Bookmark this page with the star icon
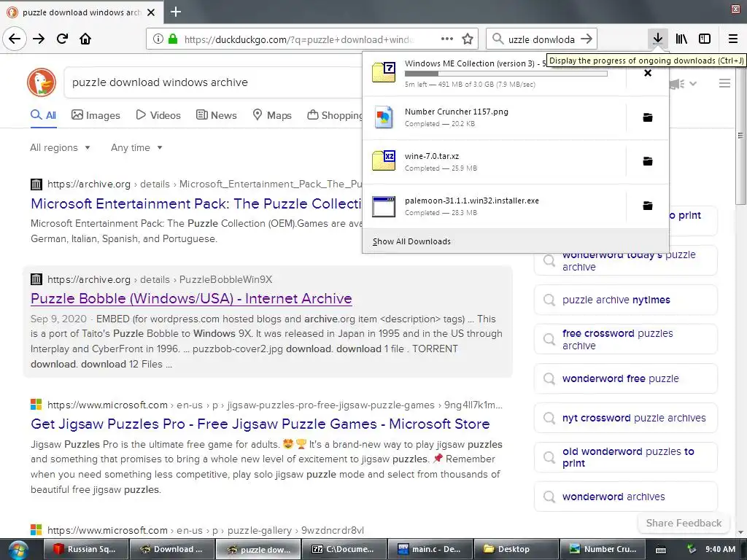Screen dimensions: 747x560 tap(468, 39)
